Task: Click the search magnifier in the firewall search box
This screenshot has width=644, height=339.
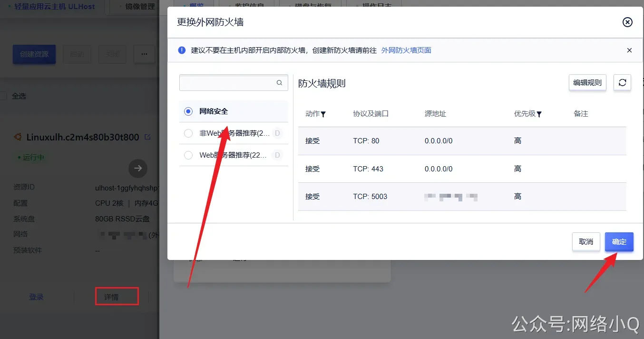Action: tap(279, 82)
